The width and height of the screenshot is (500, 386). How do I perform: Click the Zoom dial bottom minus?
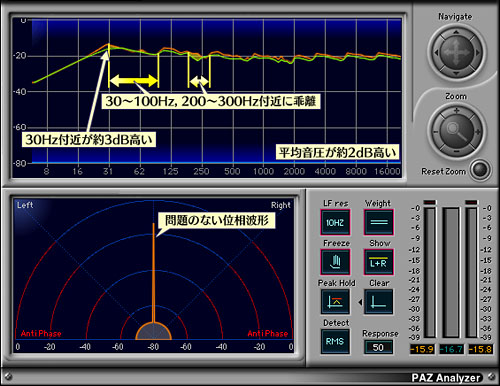456,152
